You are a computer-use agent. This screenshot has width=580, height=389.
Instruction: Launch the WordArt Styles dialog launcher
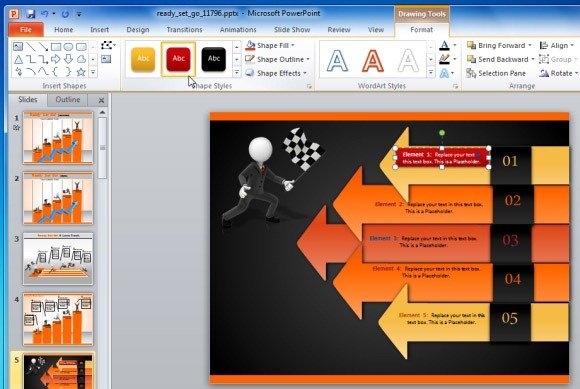[456, 86]
